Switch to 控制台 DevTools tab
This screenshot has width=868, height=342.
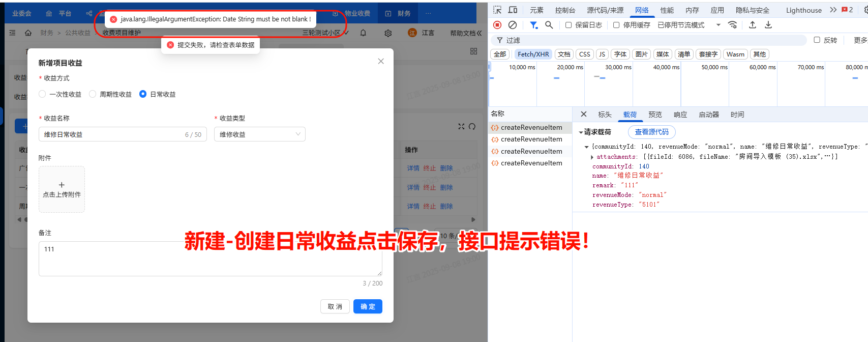click(565, 10)
